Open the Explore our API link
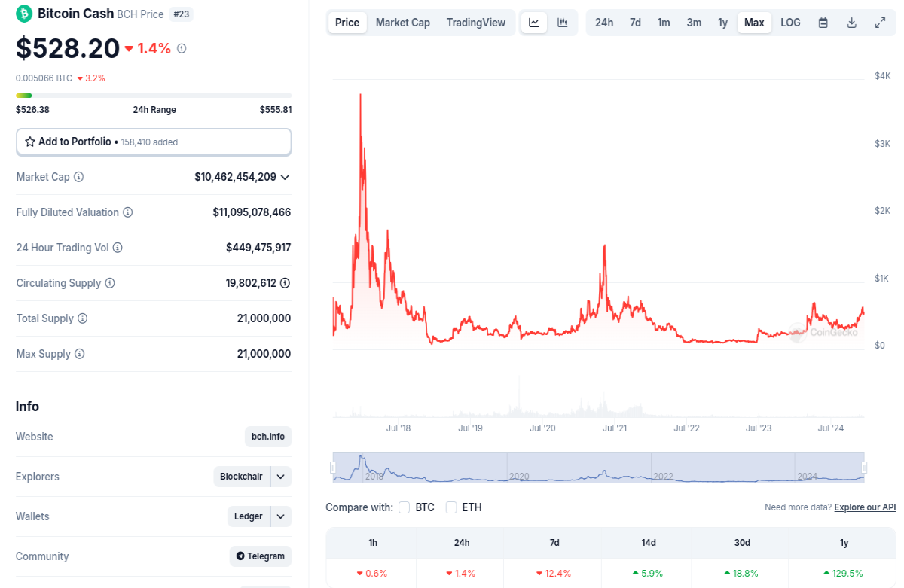The height and width of the screenshot is (588, 904). 865,507
